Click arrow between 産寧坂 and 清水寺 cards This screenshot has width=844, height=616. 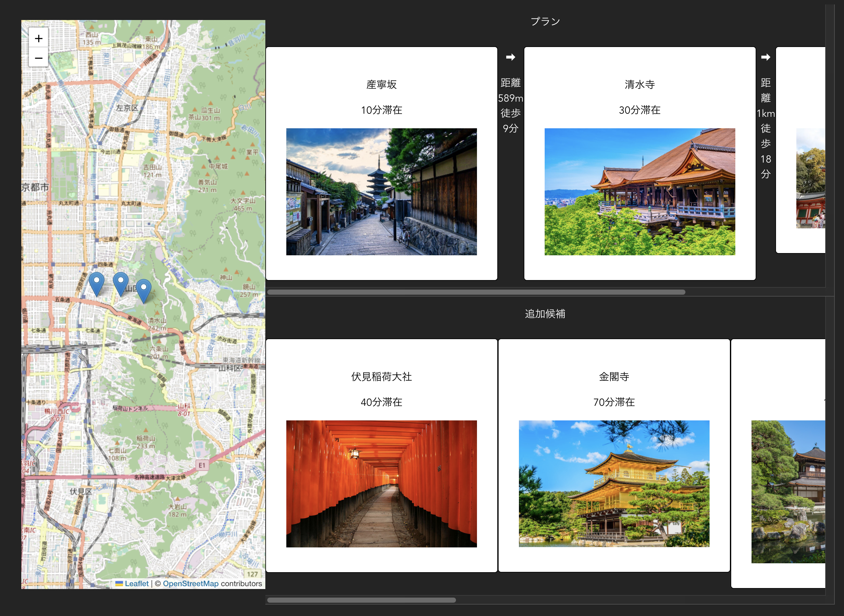coord(510,57)
